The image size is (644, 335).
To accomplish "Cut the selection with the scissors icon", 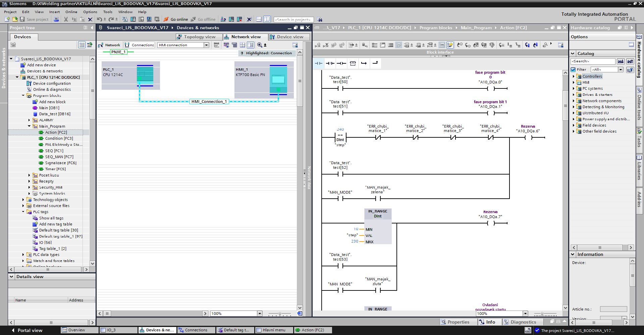I will tap(66, 19).
